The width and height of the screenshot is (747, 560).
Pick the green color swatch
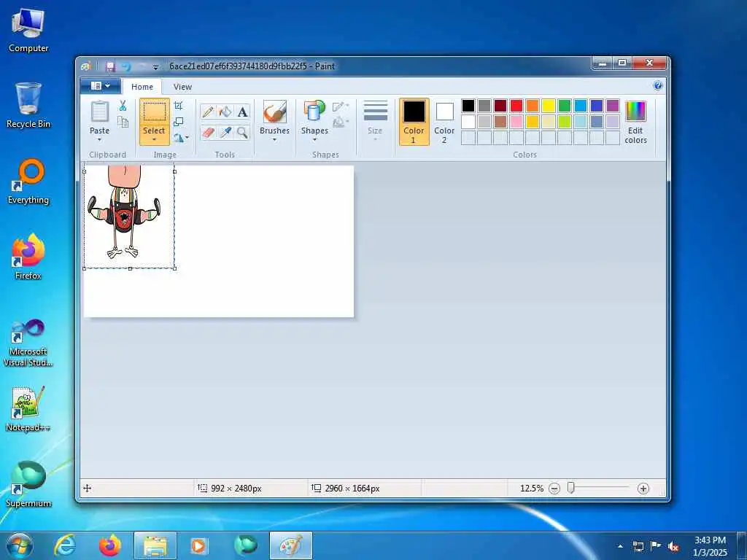tap(565, 106)
